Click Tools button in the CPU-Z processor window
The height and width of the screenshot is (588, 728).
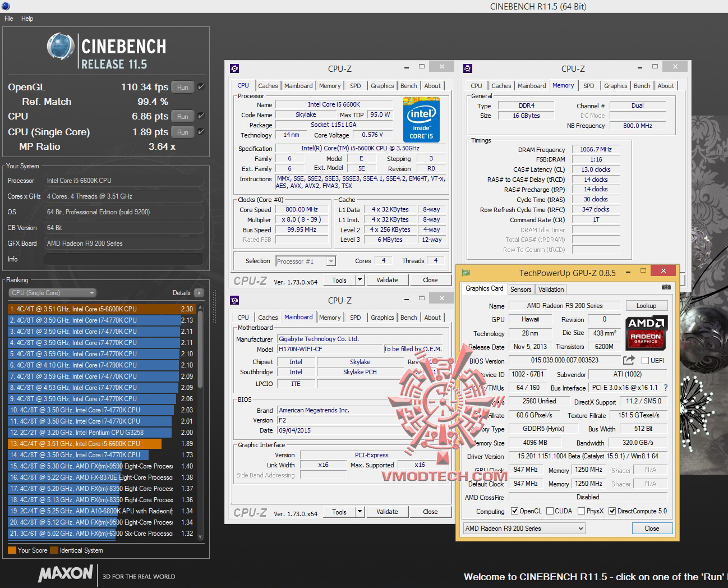(339, 280)
